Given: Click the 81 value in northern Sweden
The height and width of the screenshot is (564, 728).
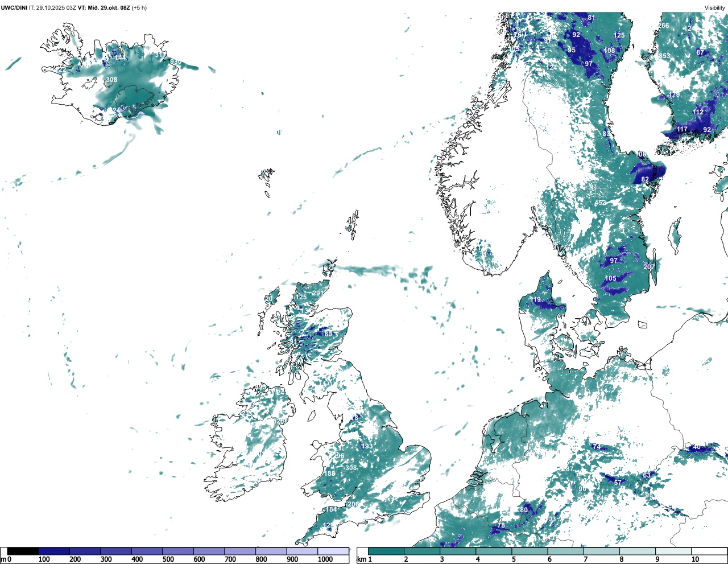Looking at the screenshot, I should tap(591, 18).
